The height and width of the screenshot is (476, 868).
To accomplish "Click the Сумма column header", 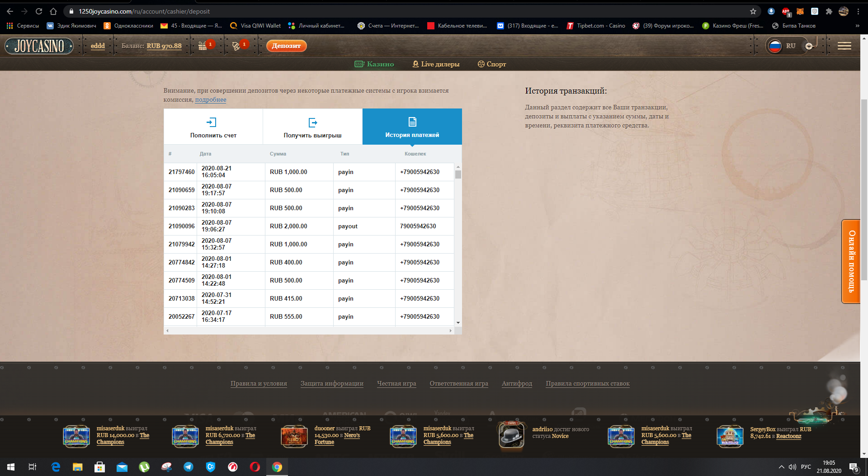I will [x=278, y=154].
